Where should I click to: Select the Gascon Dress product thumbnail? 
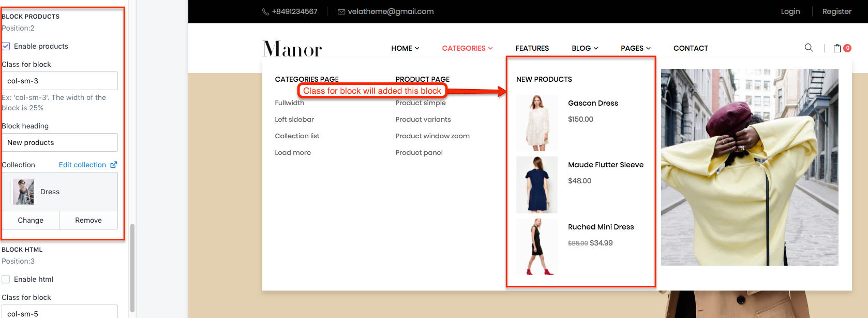[x=537, y=123]
